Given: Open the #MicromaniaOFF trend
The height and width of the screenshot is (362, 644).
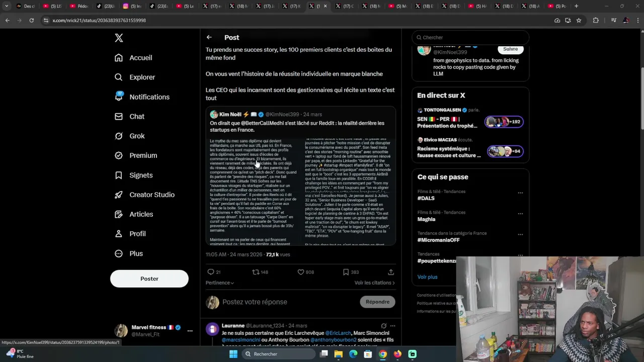Looking at the screenshot, I should point(438,240).
